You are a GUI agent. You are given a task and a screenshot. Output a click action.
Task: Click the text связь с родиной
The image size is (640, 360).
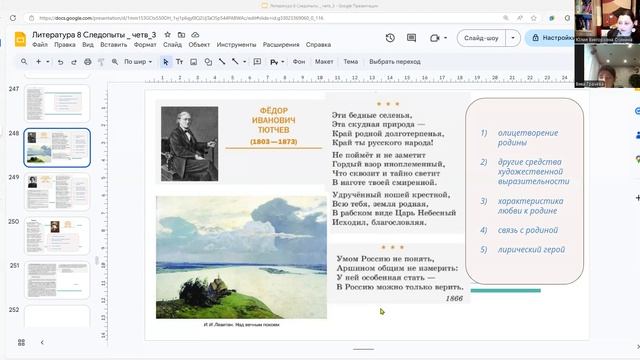coord(528,230)
